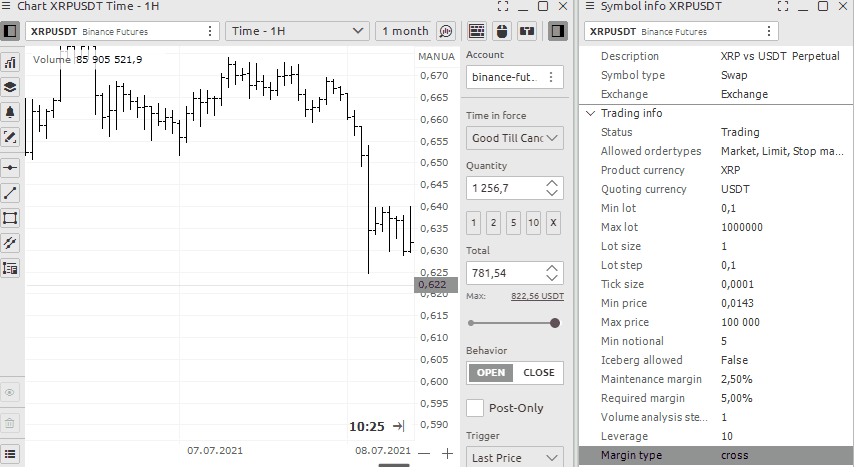This screenshot has width=854, height=467.
Task: Open the object list icon at bottom left
Action: tap(11, 454)
